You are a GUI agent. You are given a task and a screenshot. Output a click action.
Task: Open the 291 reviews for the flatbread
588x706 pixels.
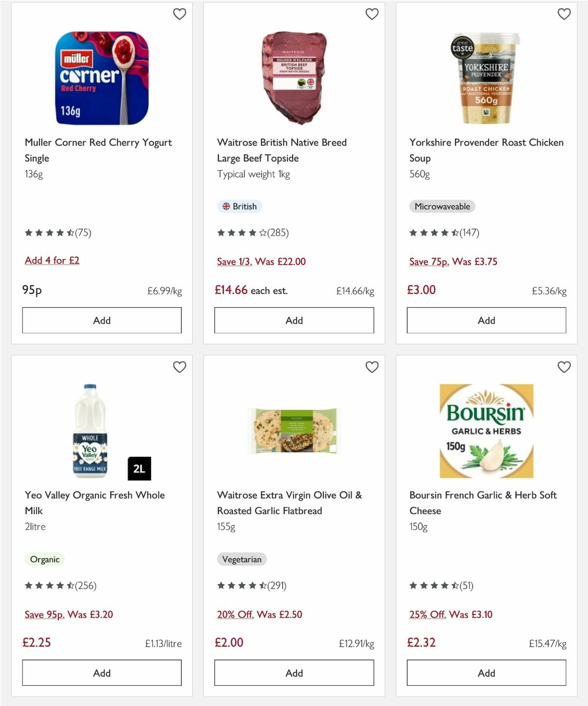coord(253,585)
